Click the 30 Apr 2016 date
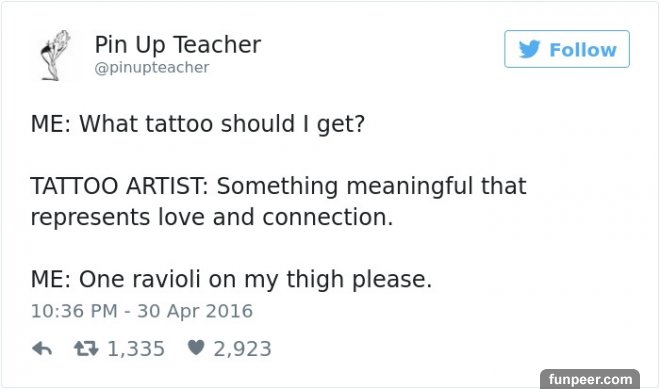Screen dimensions: 660x389 195,311
